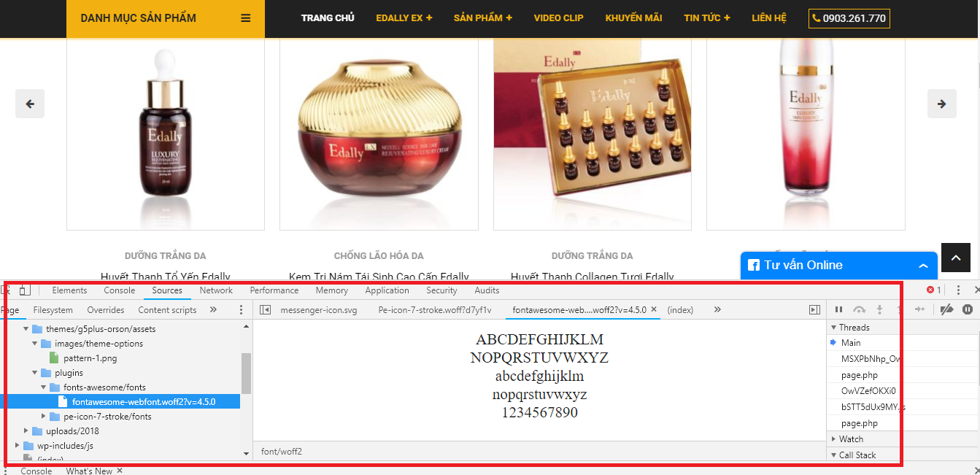Show more navigator tabs chevron

click(x=213, y=310)
